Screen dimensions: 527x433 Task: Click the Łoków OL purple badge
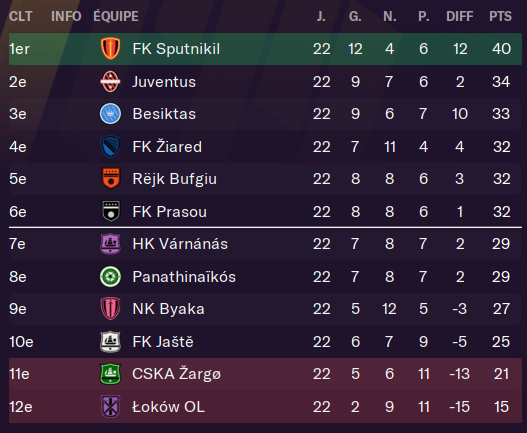click(x=110, y=406)
